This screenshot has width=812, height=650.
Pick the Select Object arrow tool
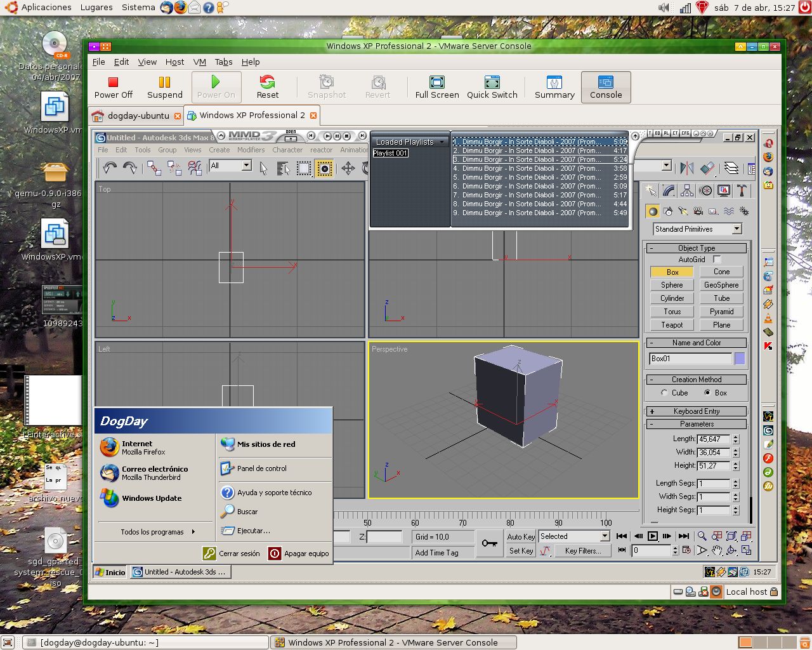pyautogui.click(x=264, y=168)
